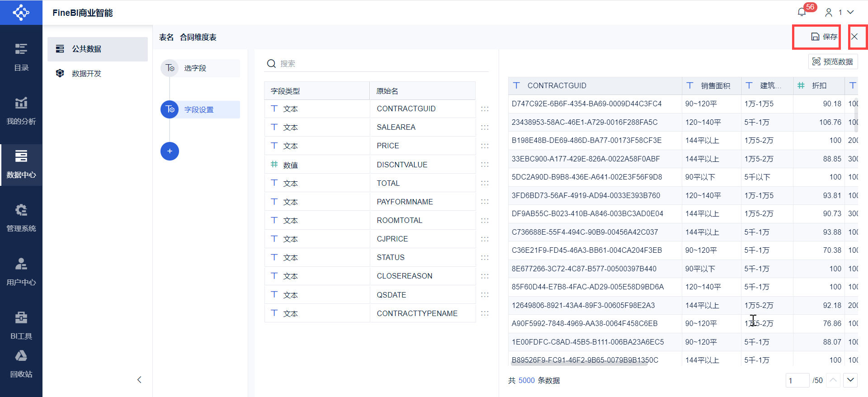Screen dimensions: 868x397
Task: Go to the next preview page
Action: point(850,380)
